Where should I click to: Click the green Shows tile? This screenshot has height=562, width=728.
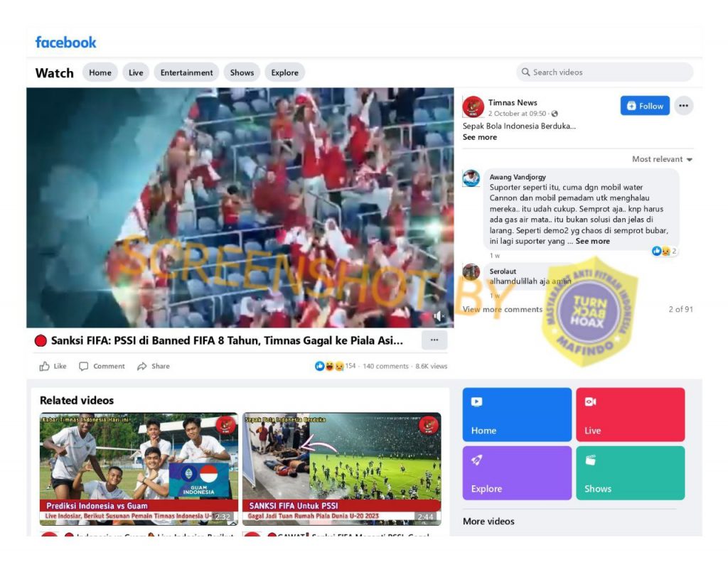pos(631,473)
